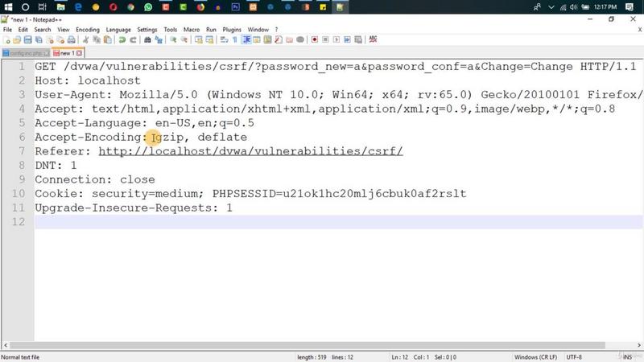The image size is (644, 362).
Task: Copy selection via toolbar icon
Action: [97, 39]
